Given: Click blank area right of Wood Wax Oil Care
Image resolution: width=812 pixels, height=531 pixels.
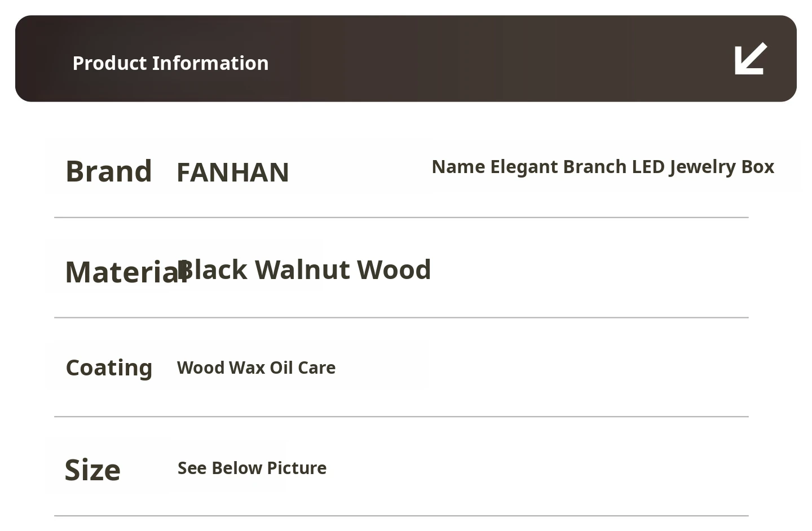Looking at the screenshot, I should [541, 368].
